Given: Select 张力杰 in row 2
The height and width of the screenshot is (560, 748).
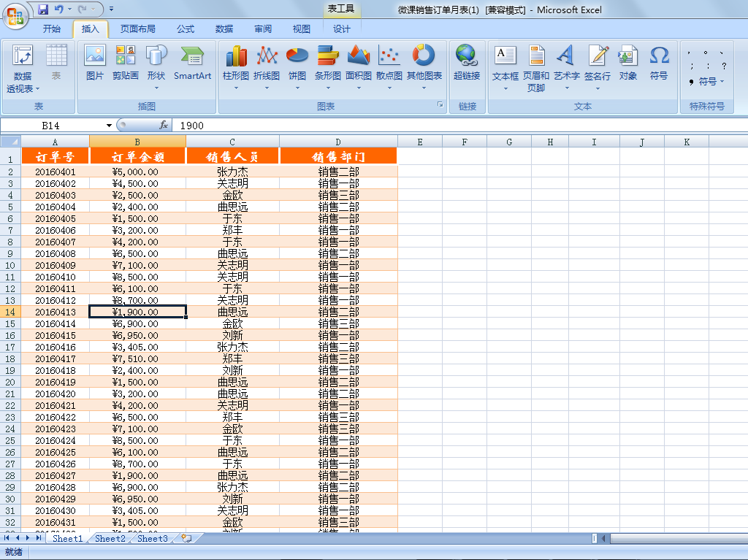Looking at the screenshot, I should tap(232, 172).
